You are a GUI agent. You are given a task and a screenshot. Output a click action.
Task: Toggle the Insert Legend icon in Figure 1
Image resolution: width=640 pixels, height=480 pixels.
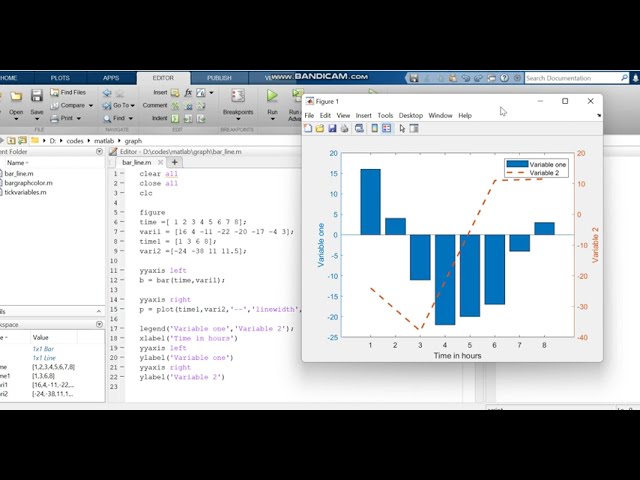coord(387,129)
